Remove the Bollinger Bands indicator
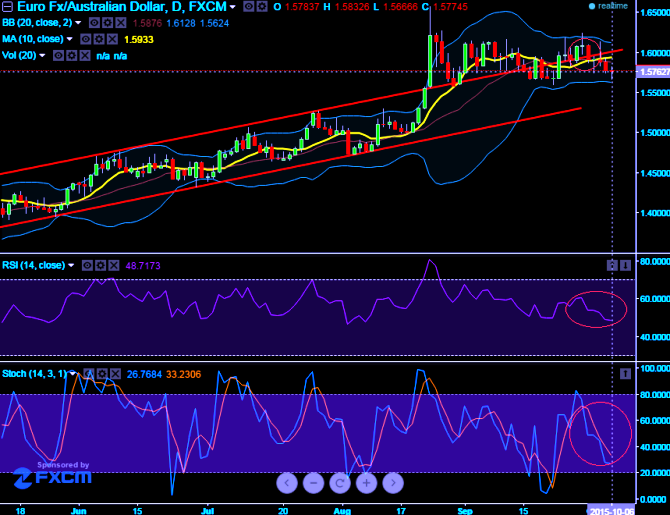Image resolution: width=670 pixels, height=515 pixels. click(121, 23)
